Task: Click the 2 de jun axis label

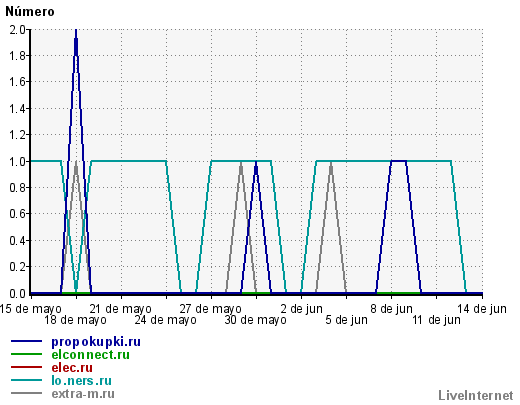Action: [301, 309]
